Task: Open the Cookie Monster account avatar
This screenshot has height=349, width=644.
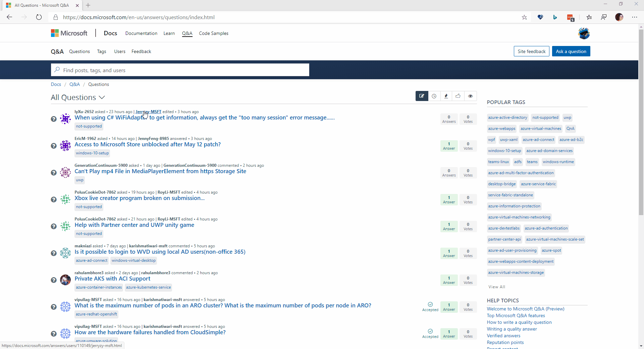Action: pyautogui.click(x=584, y=33)
